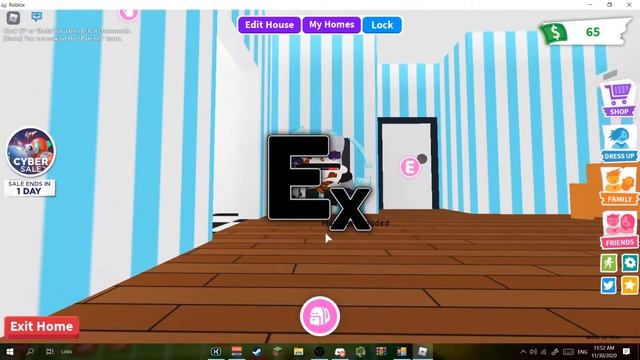The height and width of the screenshot is (360, 640).
Task: Open the Cyber Sale promotion
Action: click(31, 152)
